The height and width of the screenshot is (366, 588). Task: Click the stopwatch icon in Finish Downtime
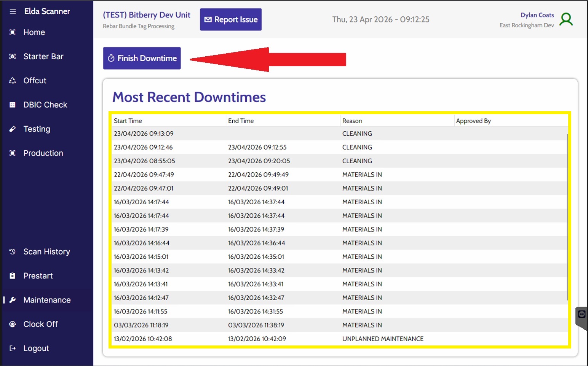(111, 58)
